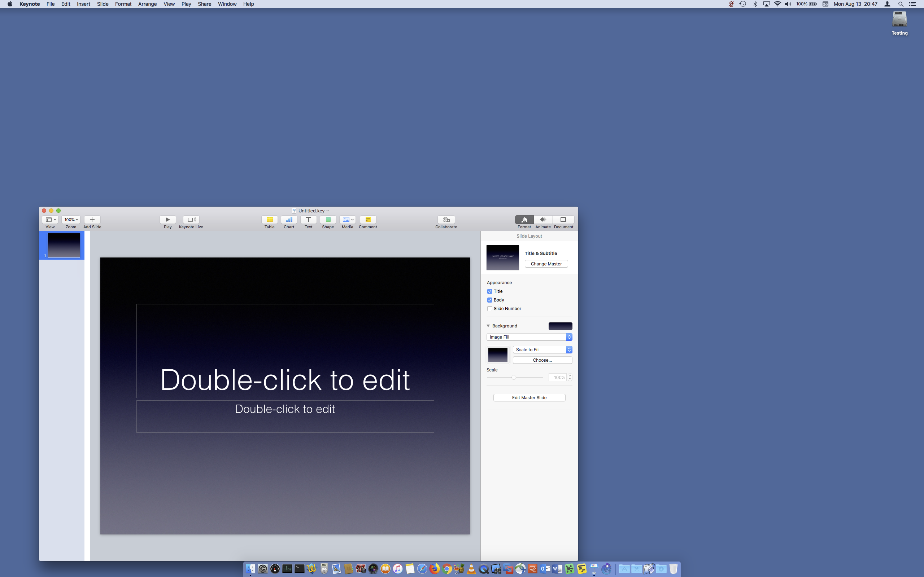
Task: Uncheck the Title checkbox
Action: click(489, 291)
